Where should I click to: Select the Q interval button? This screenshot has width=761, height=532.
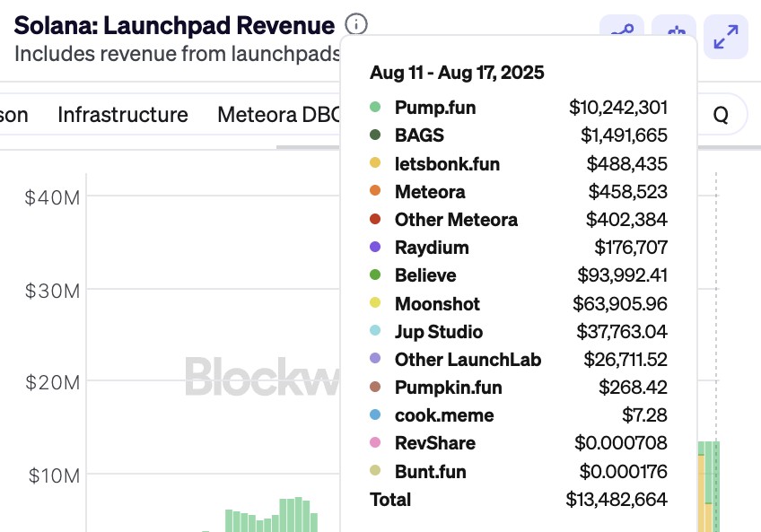721,115
